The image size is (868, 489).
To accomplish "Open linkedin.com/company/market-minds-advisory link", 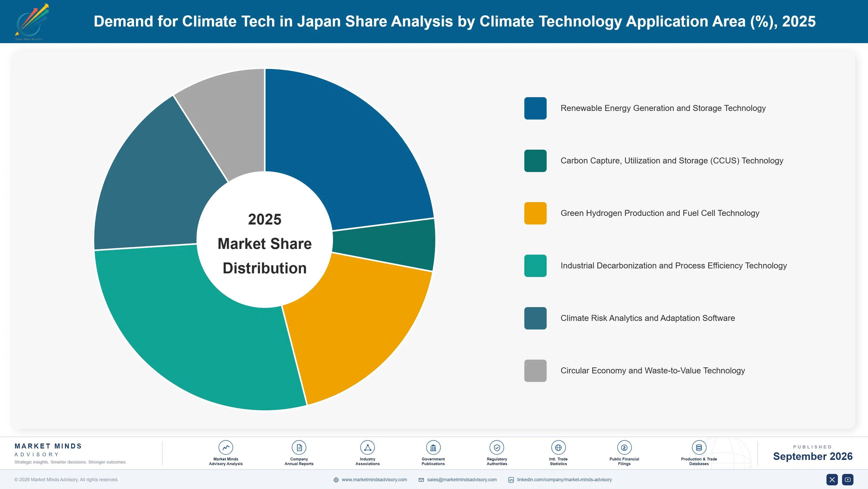I will coord(564,480).
